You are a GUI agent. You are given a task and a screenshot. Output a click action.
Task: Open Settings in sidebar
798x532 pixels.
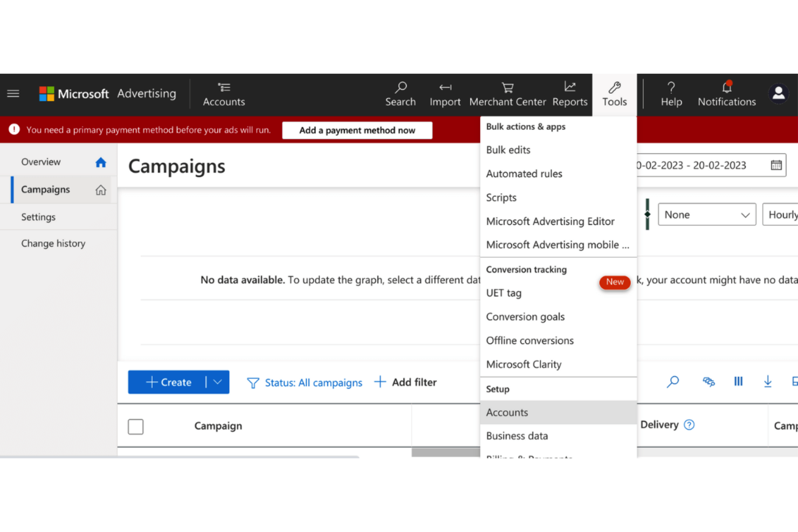(x=38, y=217)
